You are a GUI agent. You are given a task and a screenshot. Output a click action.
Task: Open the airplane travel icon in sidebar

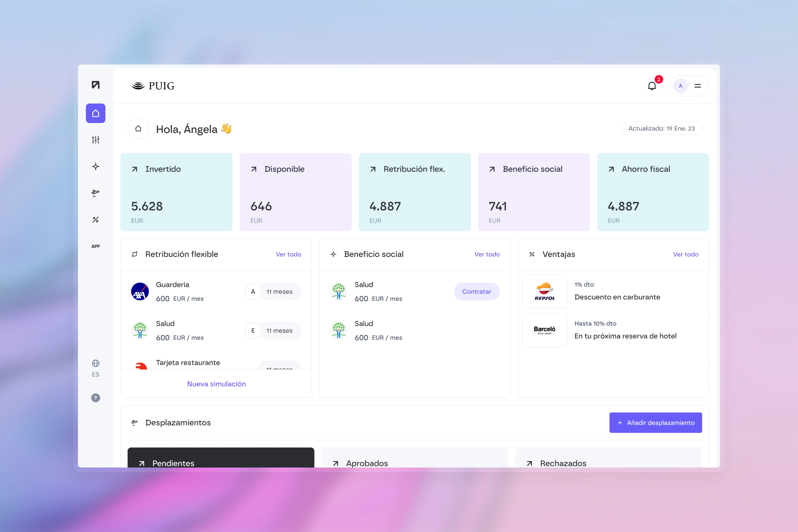coord(96,193)
